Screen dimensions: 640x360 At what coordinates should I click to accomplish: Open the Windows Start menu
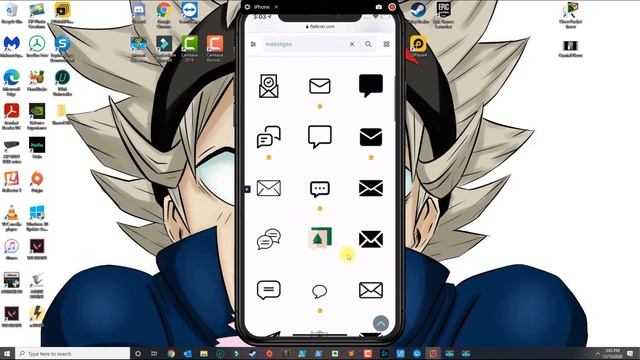(7, 353)
